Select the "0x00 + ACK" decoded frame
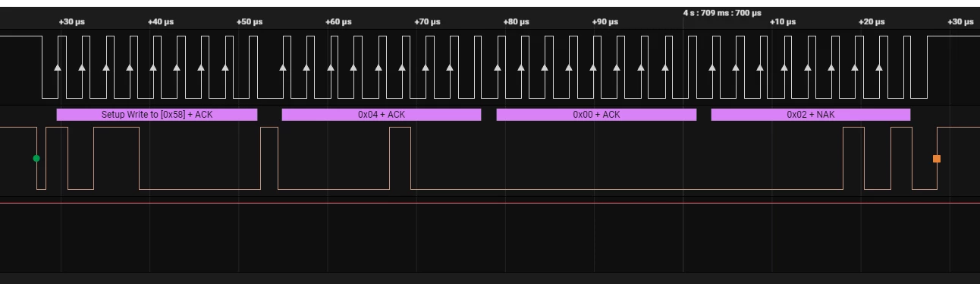The image size is (980, 284). (596, 115)
